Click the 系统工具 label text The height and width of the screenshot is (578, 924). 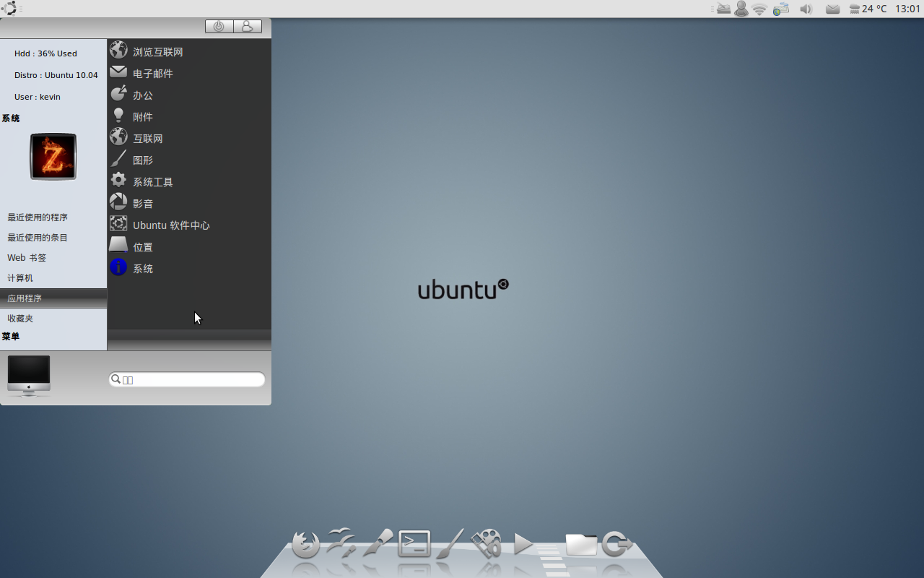pyautogui.click(x=153, y=182)
